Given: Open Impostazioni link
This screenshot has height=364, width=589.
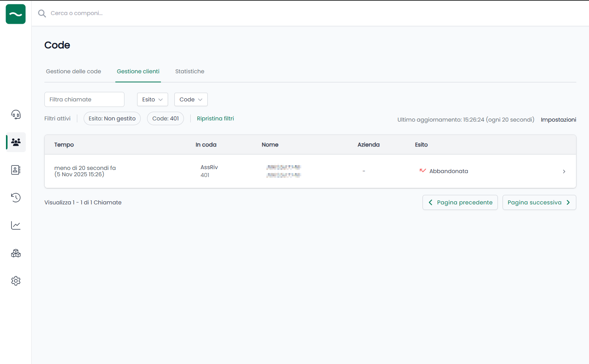Looking at the screenshot, I should (558, 120).
